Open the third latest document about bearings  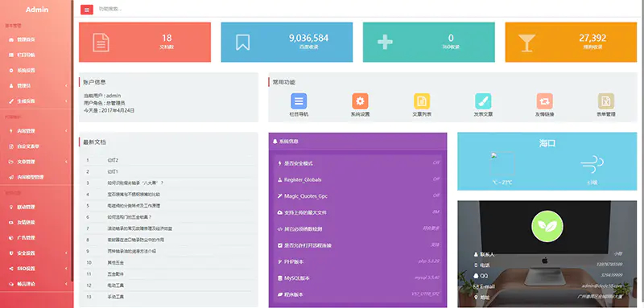click(x=135, y=183)
